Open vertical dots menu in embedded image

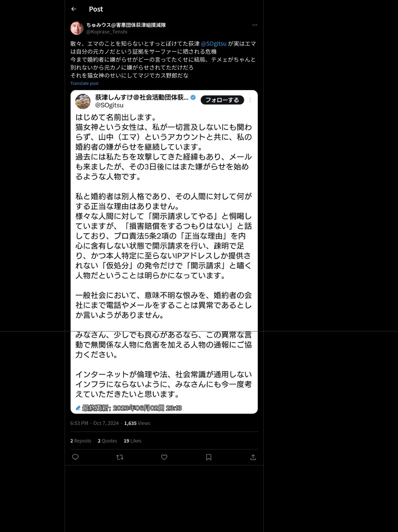(250, 100)
